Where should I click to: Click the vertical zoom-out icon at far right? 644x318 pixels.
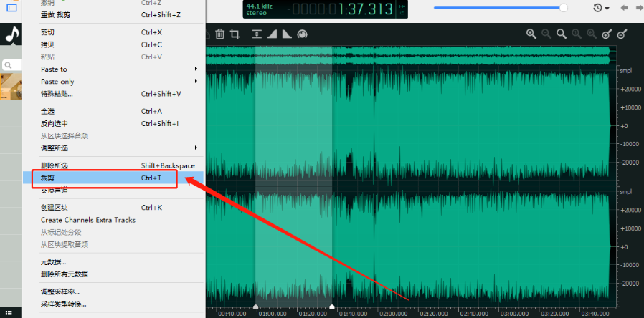click(x=622, y=34)
